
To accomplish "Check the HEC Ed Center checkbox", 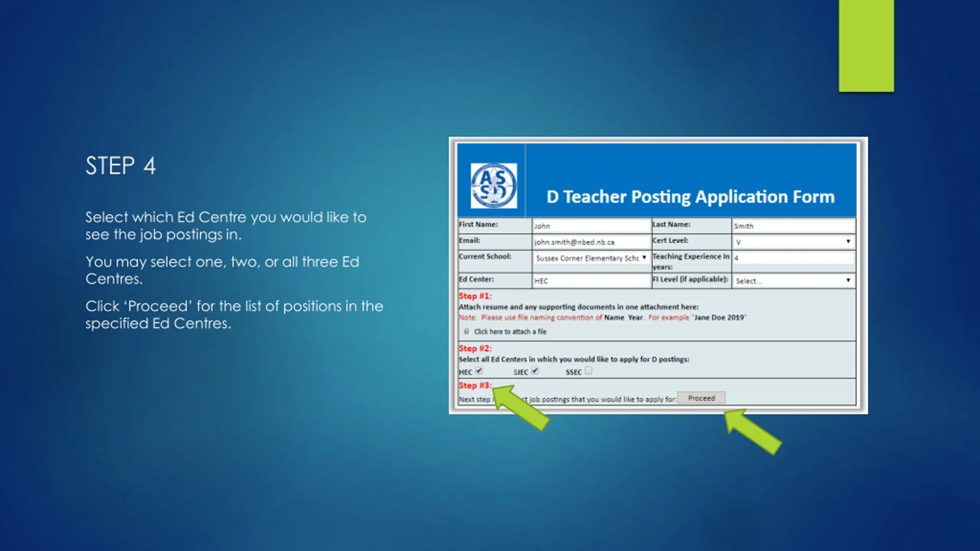I will point(479,370).
